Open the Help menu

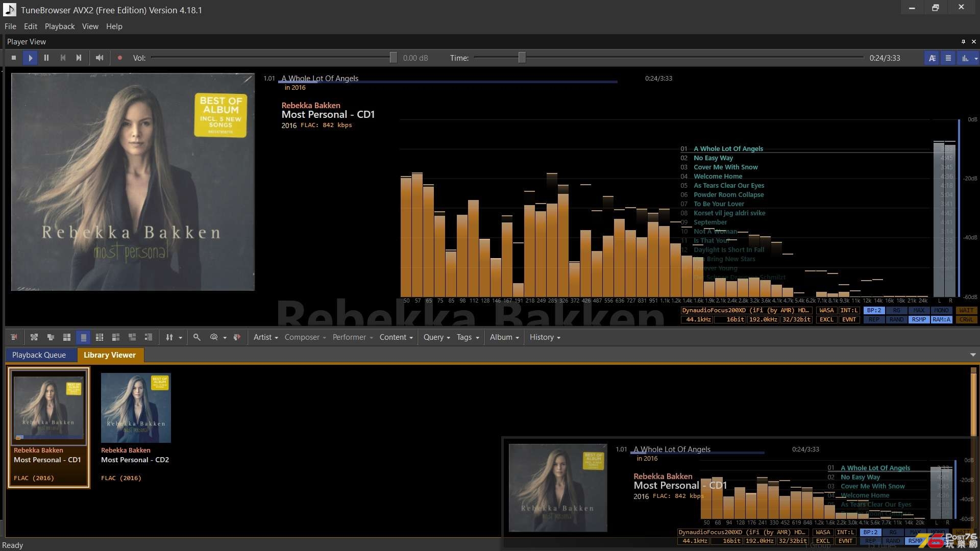[x=114, y=27]
